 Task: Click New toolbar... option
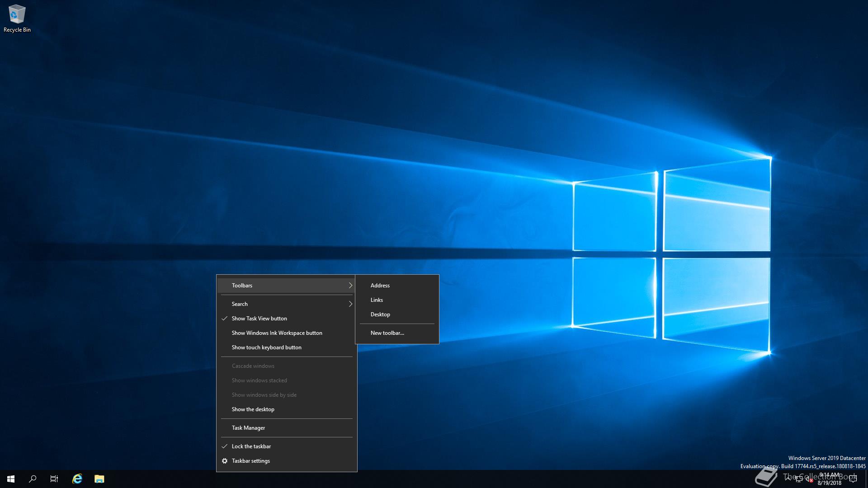coord(387,333)
